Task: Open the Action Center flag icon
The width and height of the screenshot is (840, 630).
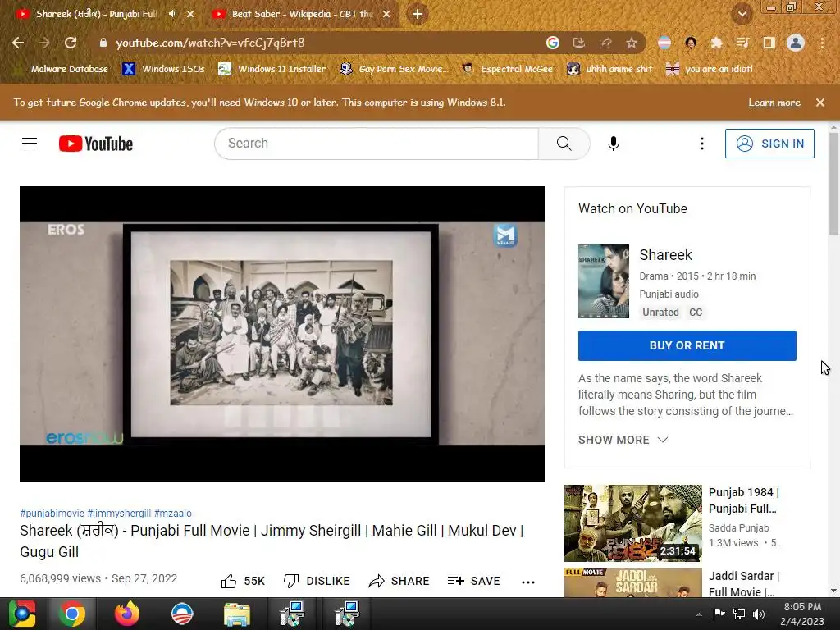Action: click(x=719, y=614)
